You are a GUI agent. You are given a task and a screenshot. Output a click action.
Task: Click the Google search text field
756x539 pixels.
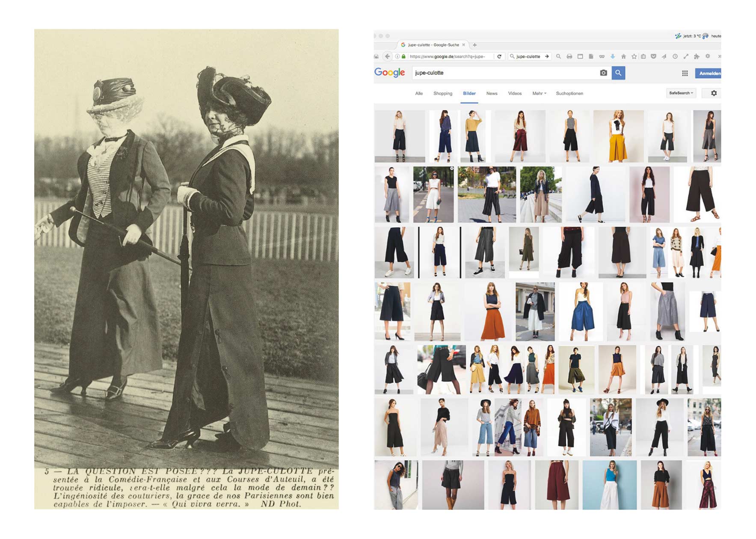click(505, 73)
